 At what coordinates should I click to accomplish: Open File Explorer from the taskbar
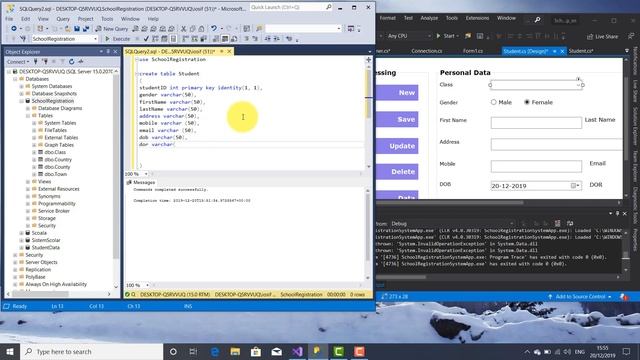click(x=235, y=351)
